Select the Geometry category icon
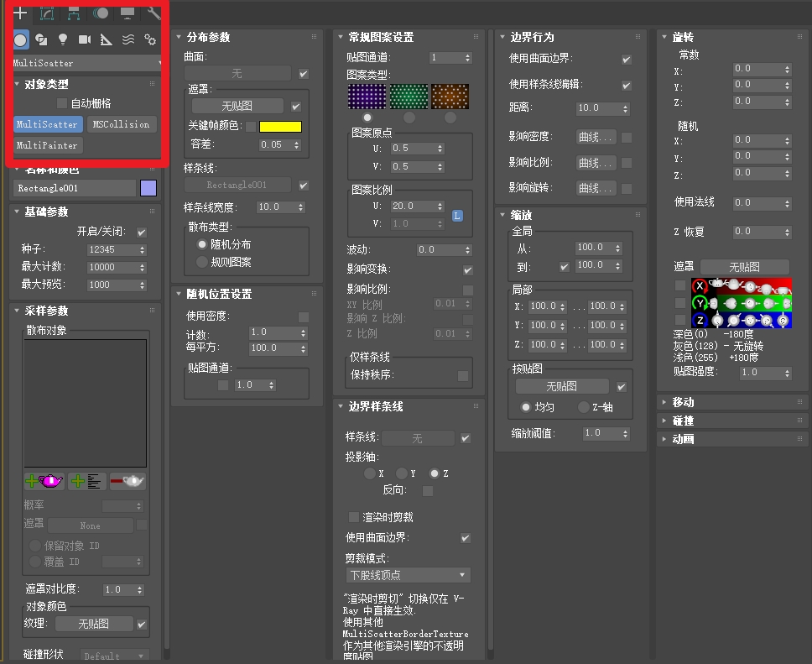Image resolution: width=812 pixels, height=664 pixels. tap(20, 39)
